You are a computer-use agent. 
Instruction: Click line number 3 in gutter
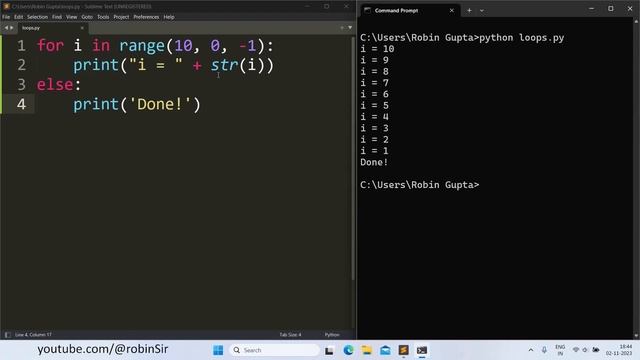tap(21, 84)
